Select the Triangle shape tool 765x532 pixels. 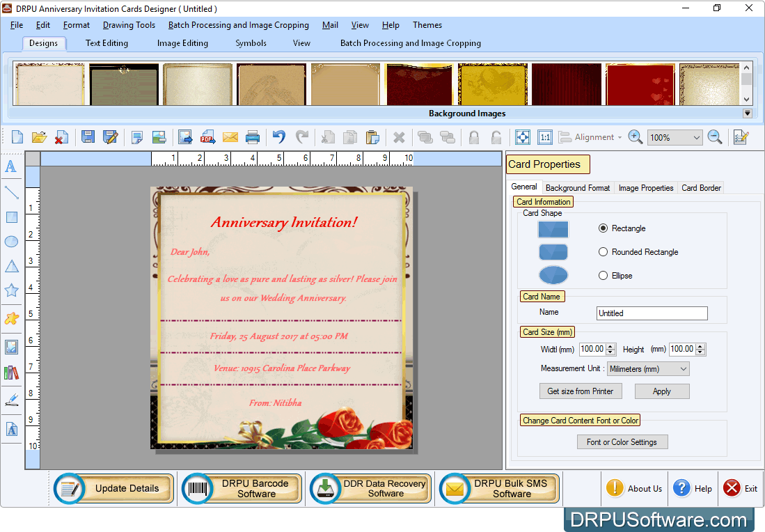(12, 266)
